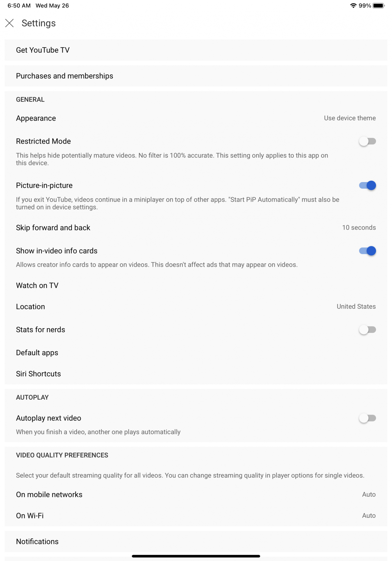Enable Autoplay next video toggle

367,418
